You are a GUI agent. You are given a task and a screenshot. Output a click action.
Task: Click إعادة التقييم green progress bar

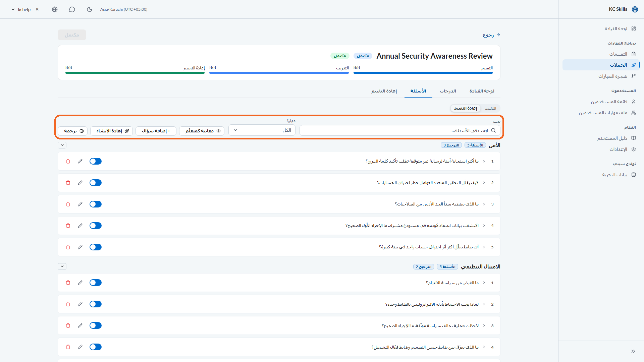point(135,73)
